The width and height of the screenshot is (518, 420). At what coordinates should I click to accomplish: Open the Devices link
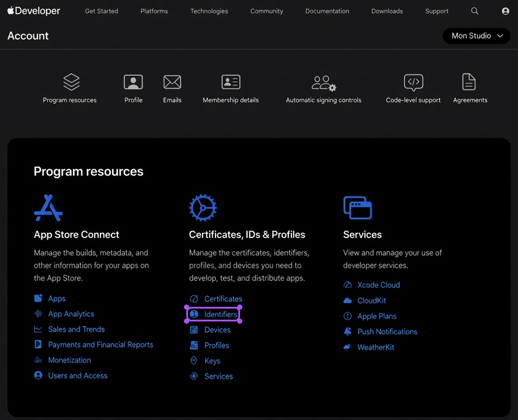(217, 330)
